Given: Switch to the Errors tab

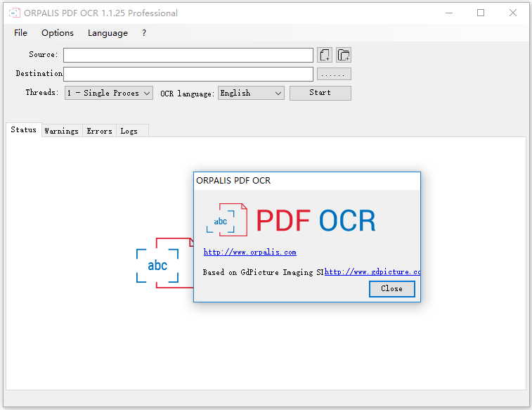Looking at the screenshot, I should tap(99, 131).
